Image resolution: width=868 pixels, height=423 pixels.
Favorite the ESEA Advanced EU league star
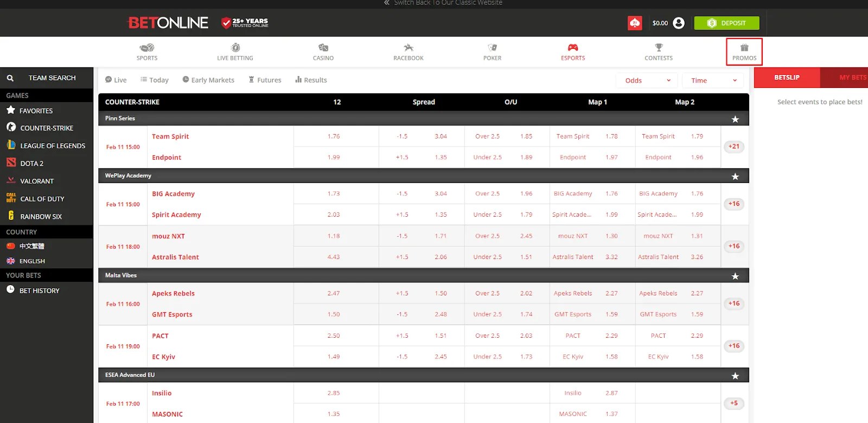(735, 376)
